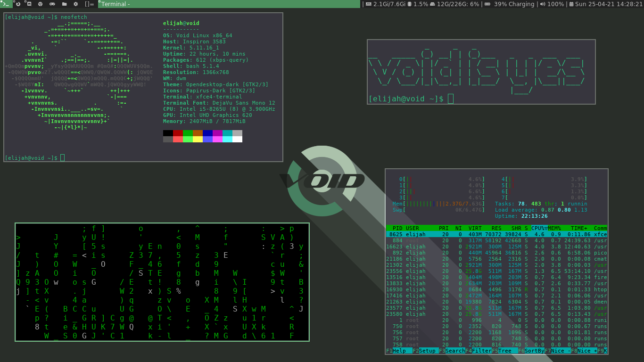Click the memory usage icon beside 2.1Gi/7.6Gi
The image size is (644, 362).
click(370, 4)
